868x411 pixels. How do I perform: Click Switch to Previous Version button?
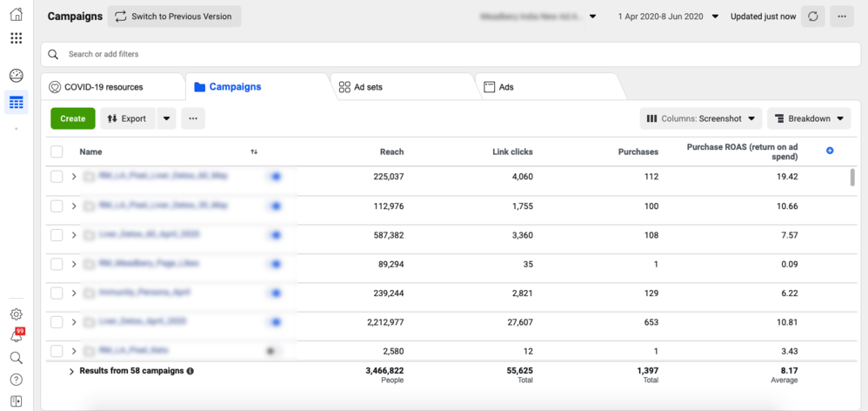tap(174, 17)
